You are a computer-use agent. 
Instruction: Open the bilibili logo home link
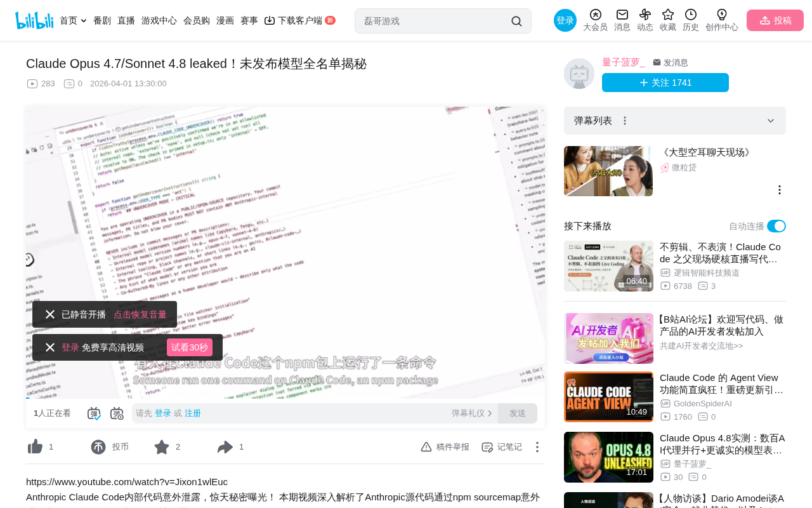point(34,20)
